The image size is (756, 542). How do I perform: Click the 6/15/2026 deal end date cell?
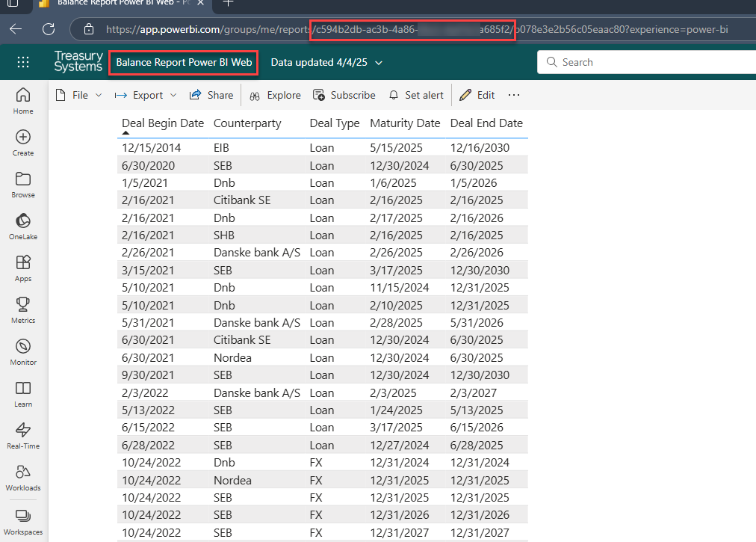coord(477,427)
